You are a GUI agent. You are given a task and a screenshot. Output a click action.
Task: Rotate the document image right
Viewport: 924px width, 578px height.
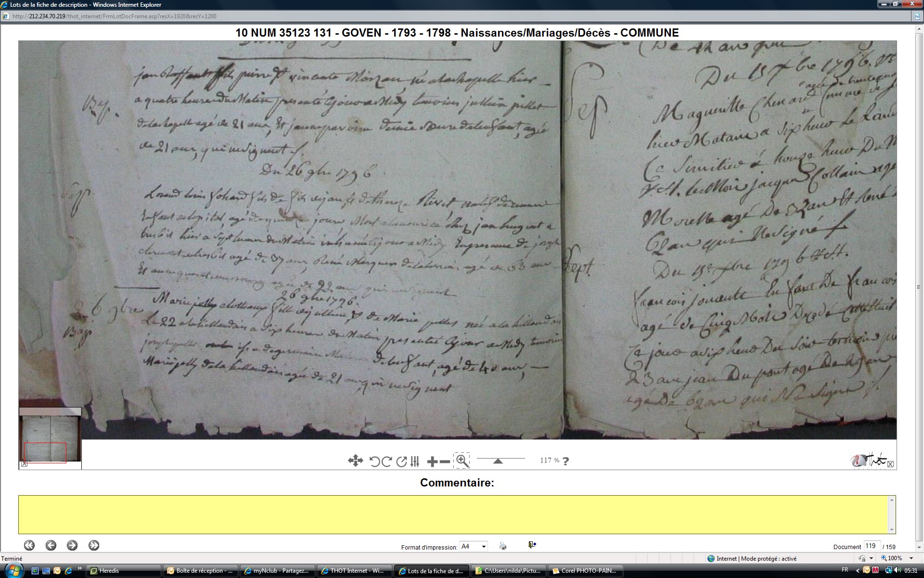tap(386, 461)
